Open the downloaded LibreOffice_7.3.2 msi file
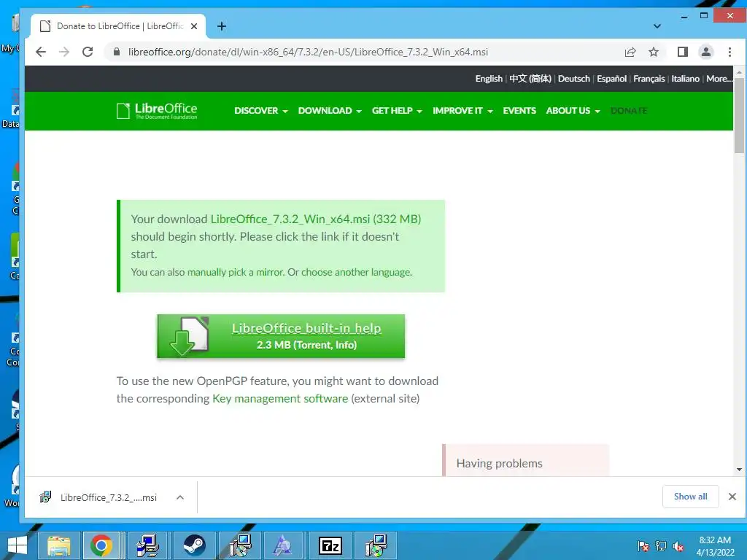747x560 pixels. coord(108,497)
